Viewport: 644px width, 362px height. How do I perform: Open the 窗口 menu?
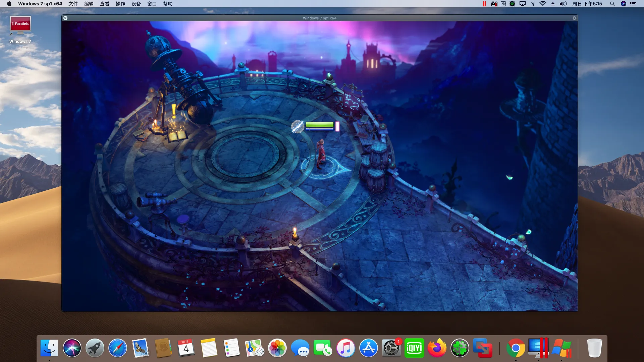[152, 4]
